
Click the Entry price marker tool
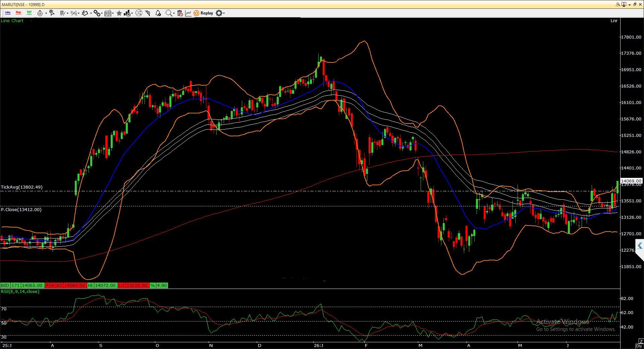click(x=8, y=13)
